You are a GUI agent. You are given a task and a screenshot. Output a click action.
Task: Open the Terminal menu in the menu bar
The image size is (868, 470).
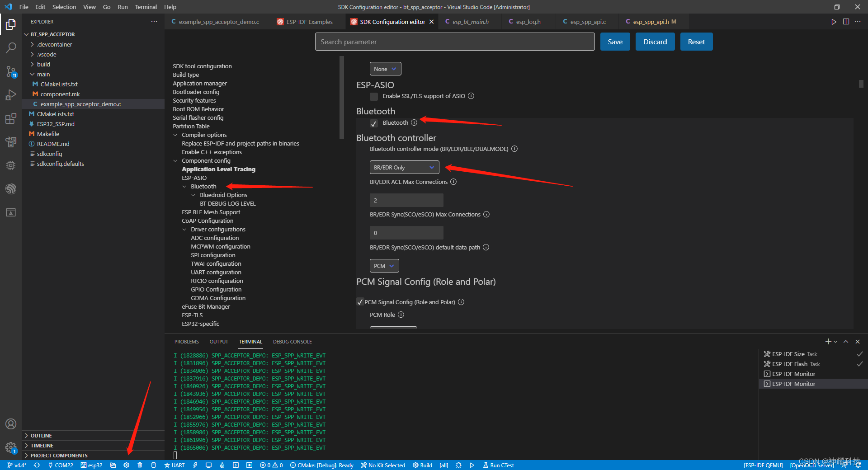tap(146, 7)
